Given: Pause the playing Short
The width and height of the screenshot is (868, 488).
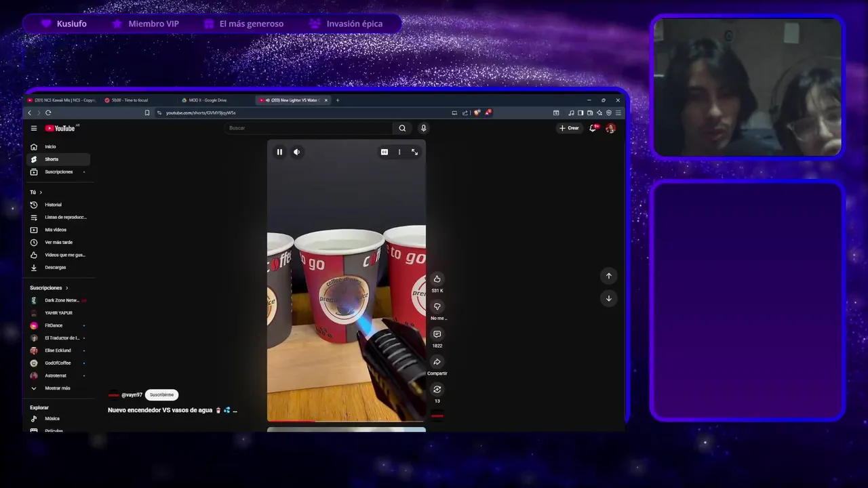Looking at the screenshot, I should pyautogui.click(x=279, y=152).
